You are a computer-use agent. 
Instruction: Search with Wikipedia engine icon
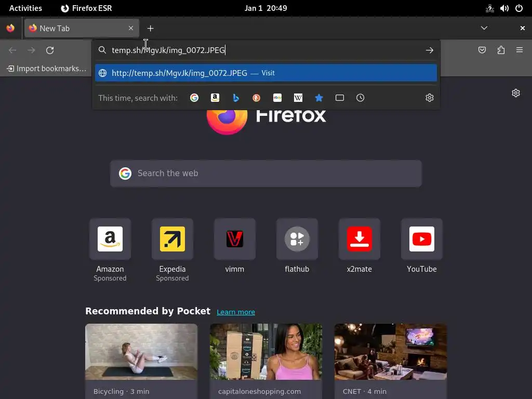[298, 98]
